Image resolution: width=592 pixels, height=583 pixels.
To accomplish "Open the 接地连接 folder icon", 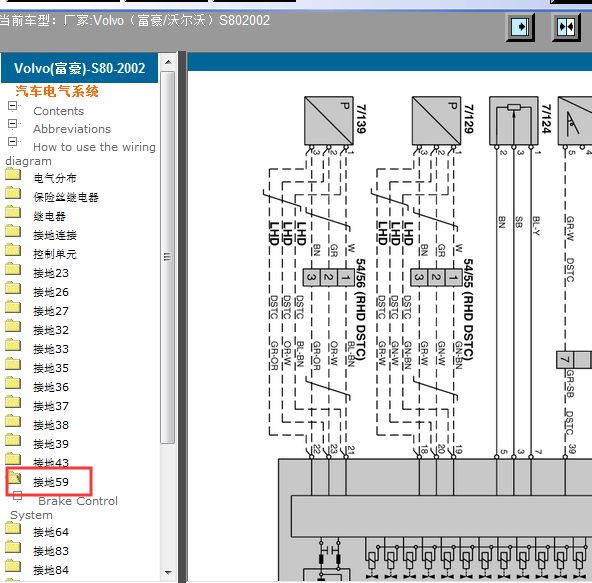I will click(13, 231).
